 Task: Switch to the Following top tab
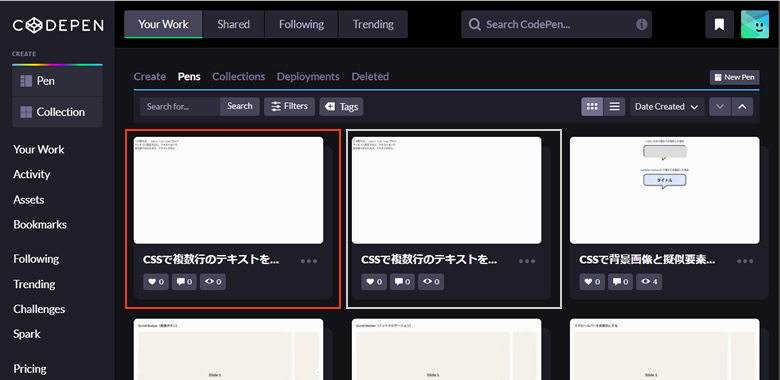[x=301, y=24]
